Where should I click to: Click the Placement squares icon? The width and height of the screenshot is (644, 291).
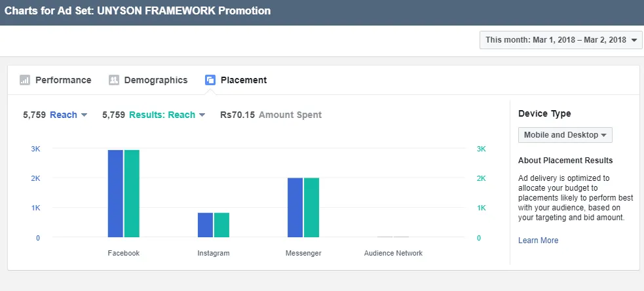click(210, 80)
